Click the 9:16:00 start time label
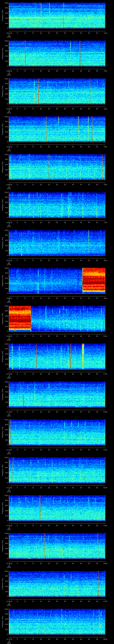Viewport: 114px width, 644px height. click(x=9, y=601)
